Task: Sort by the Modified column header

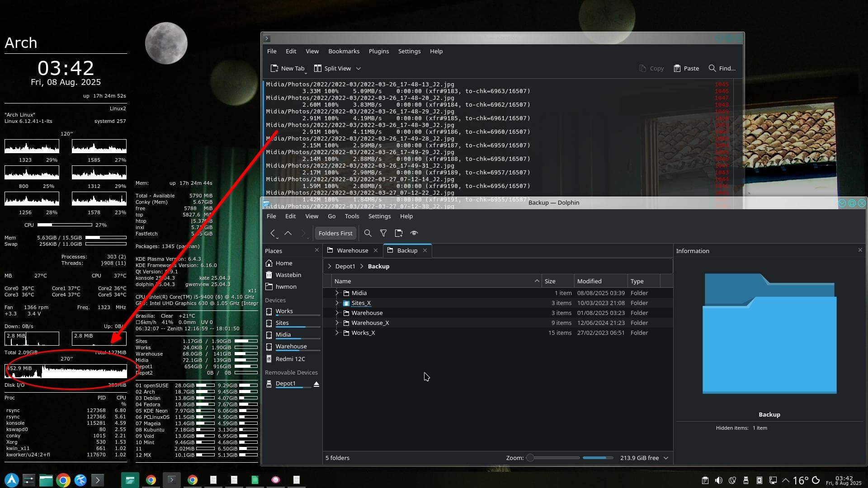Action: [589, 281]
